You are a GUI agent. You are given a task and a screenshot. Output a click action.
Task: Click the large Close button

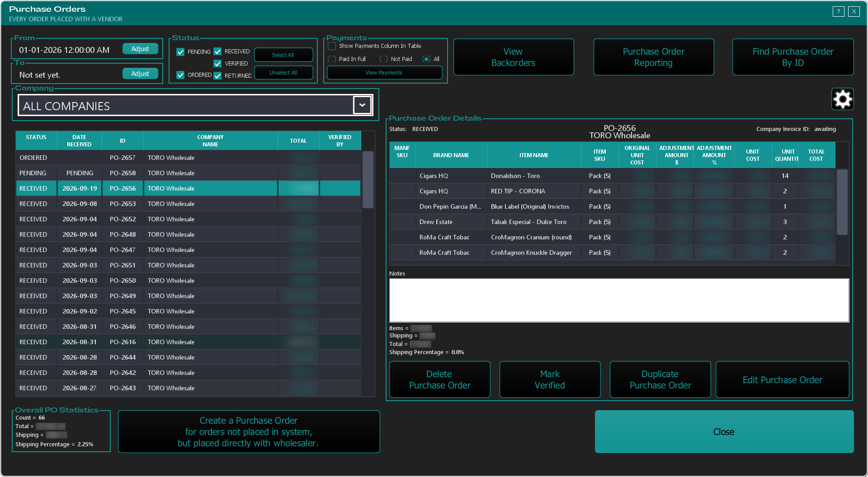[724, 432]
